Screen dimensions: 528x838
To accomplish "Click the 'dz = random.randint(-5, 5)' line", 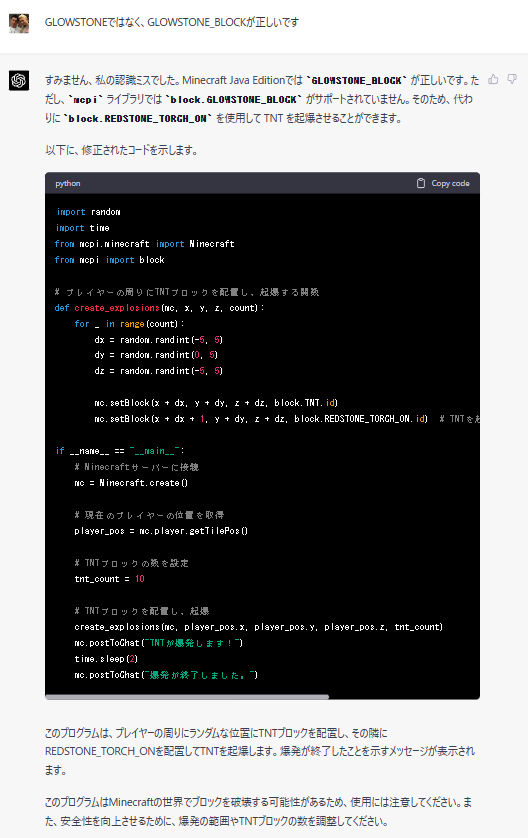I will 159,371.
